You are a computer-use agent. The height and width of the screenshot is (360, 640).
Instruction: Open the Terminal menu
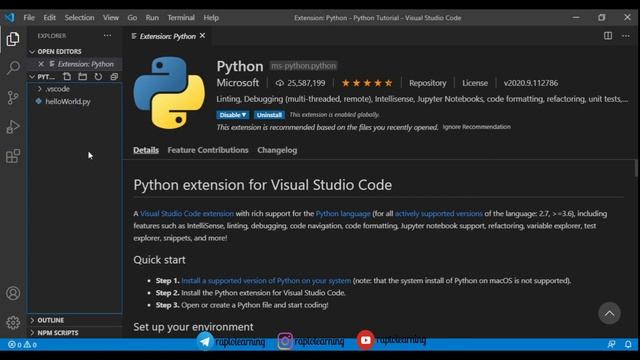[181, 18]
